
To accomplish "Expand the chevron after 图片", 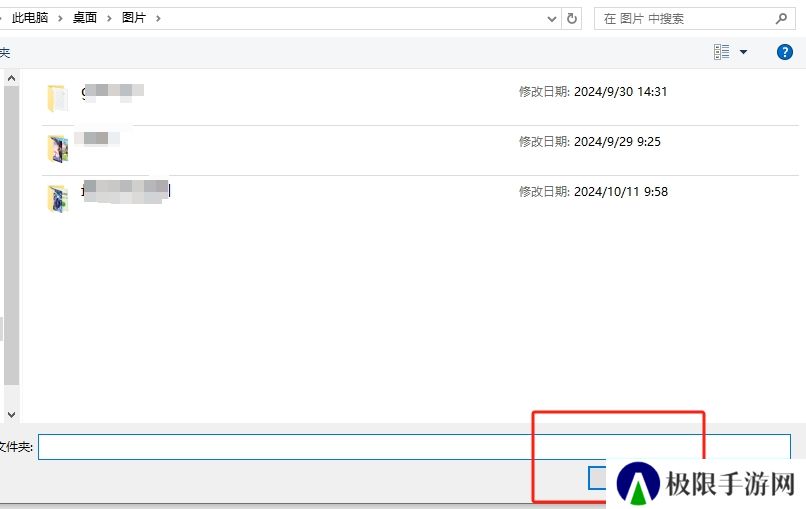I will click(158, 19).
